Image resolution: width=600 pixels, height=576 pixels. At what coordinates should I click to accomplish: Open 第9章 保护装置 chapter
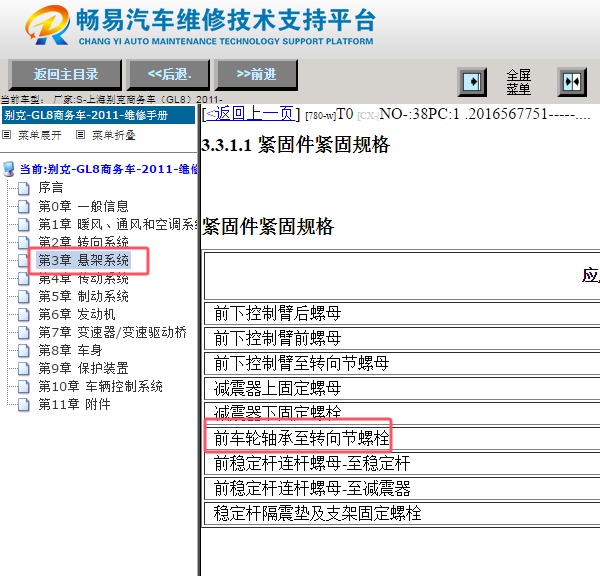83,368
